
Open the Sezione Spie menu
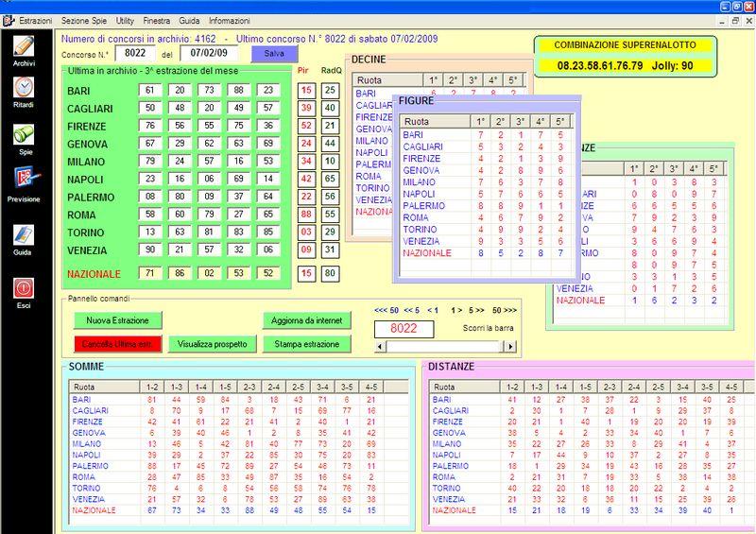[84, 21]
